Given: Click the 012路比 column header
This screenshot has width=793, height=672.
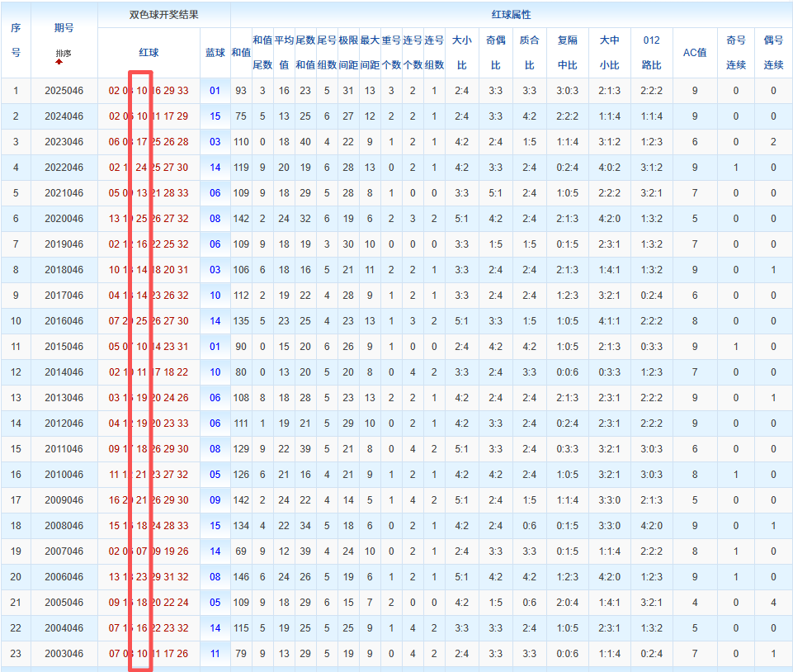Looking at the screenshot, I should point(651,53).
